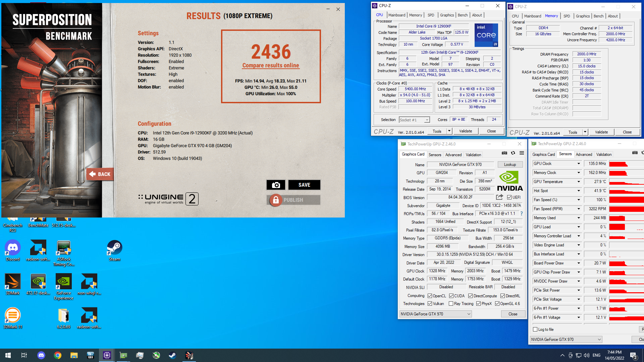644x362 pixels.
Task: Open the 6.2.0.69 folder on desktop
Action: click(x=64, y=318)
